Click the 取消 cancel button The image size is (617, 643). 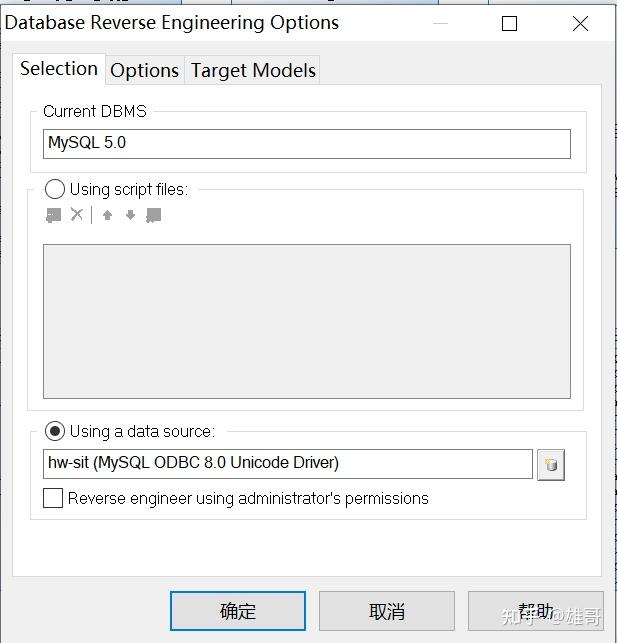(386, 611)
